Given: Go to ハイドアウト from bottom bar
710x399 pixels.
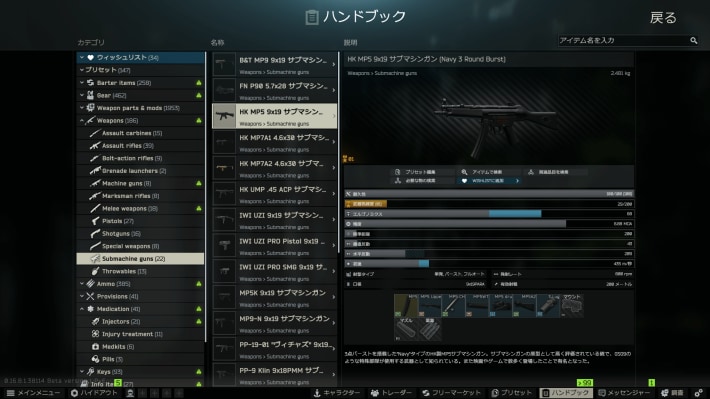Looking at the screenshot, I should coord(94,393).
